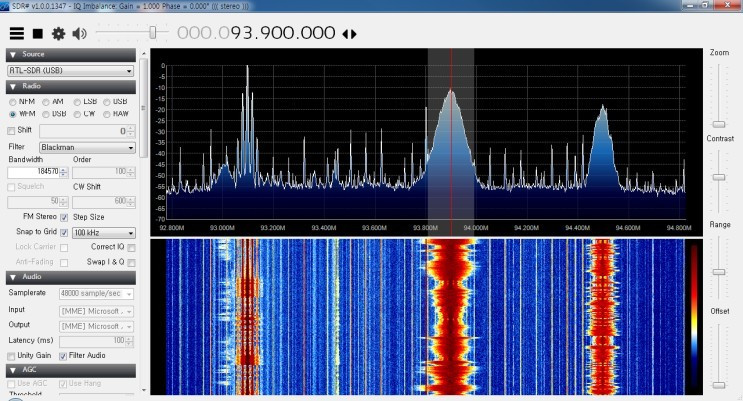Viewport: 743px width, 401px height.
Task: Choose the RAW radio mode
Action: (x=107, y=114)
